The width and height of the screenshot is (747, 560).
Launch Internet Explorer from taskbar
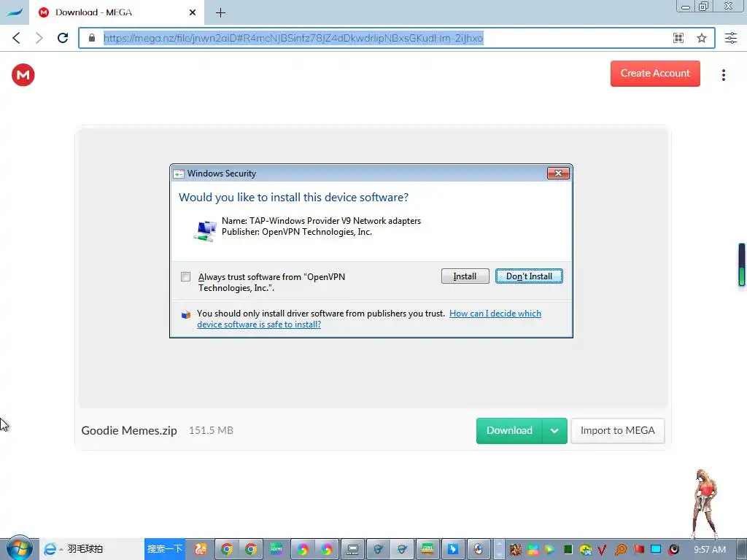tap(50, 549)
